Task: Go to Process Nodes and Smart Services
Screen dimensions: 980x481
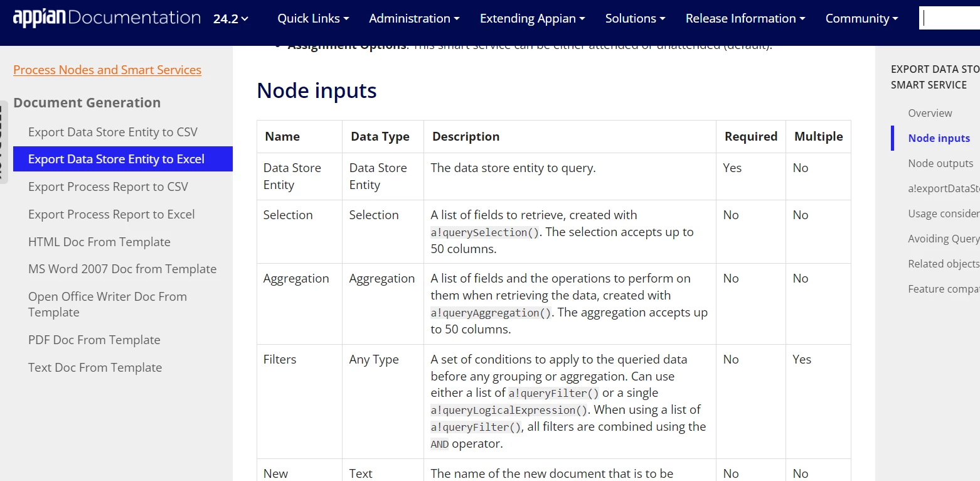Action: [107, 70]
